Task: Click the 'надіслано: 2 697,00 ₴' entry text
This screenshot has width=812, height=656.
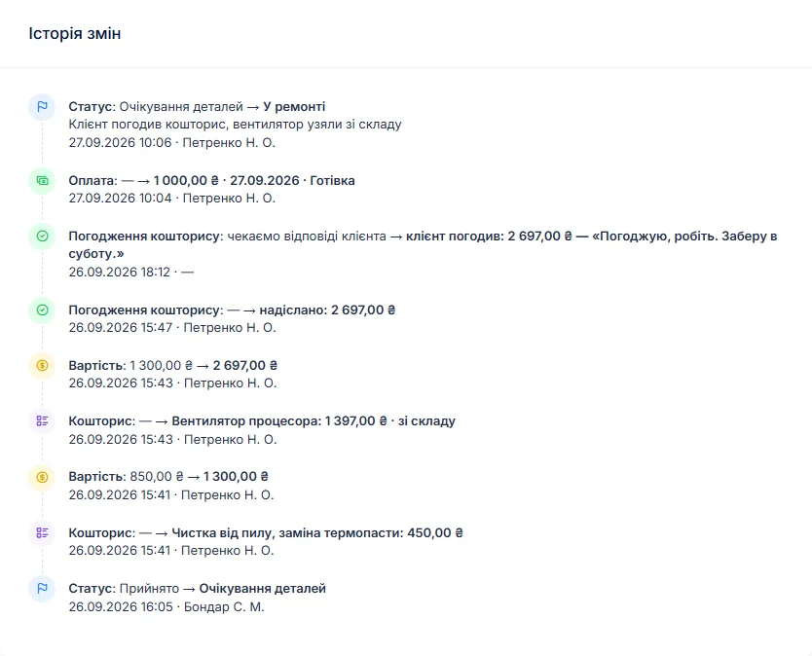Action: point(327,310)
